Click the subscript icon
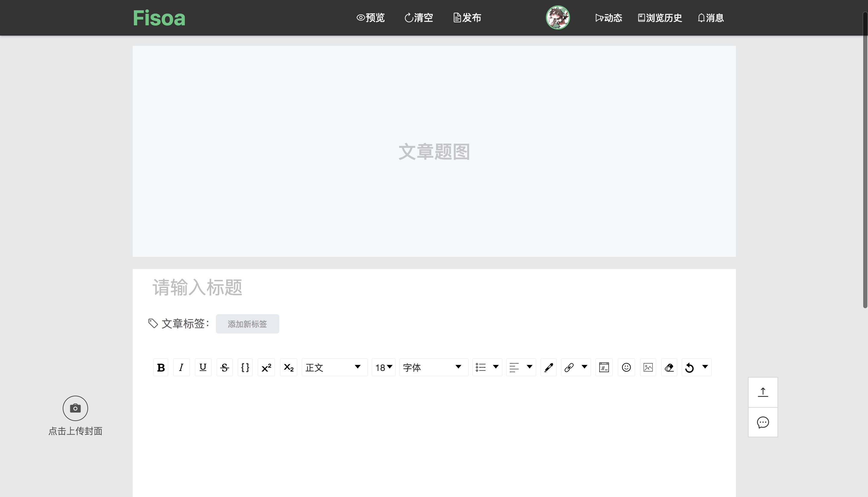868x497 pixels. [288, 368]
